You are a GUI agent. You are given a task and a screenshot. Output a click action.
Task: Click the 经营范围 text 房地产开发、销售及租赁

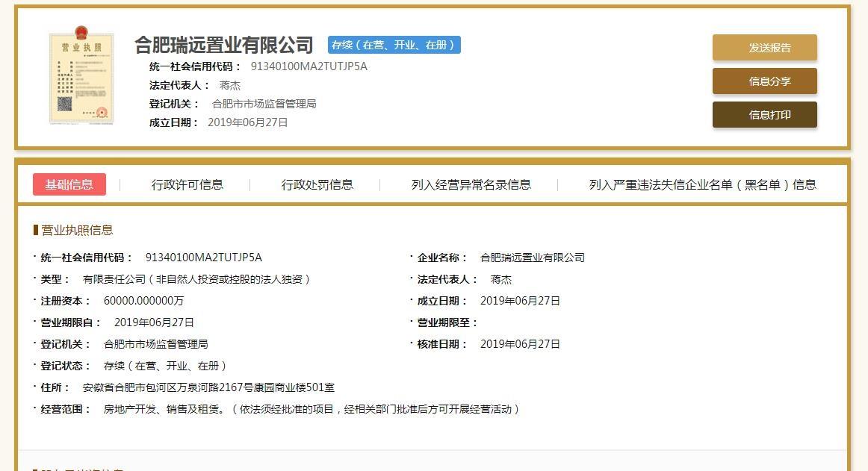click(311, 408)
